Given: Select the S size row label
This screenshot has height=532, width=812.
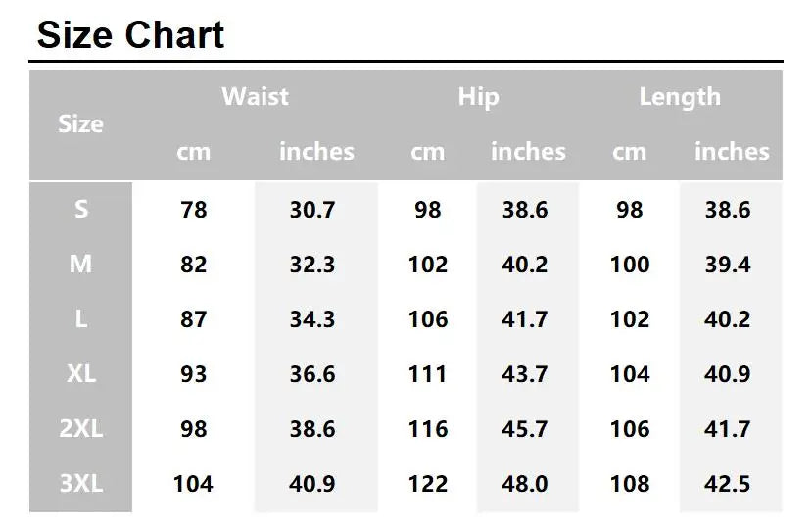Looking at the screenshot, I should (80, 210).
